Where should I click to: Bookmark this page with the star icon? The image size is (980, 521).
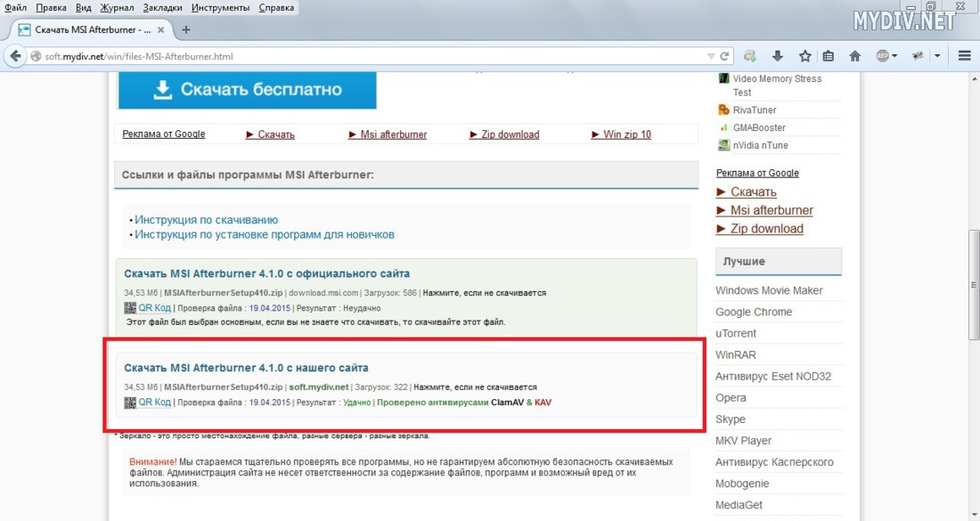point(805,56)
